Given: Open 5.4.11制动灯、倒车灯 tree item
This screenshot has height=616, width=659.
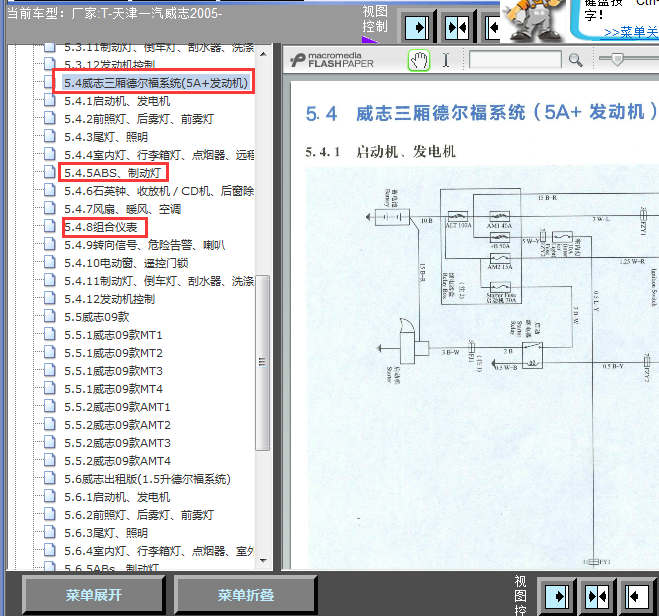Looking at the screenshot, I should pos(159,281).
